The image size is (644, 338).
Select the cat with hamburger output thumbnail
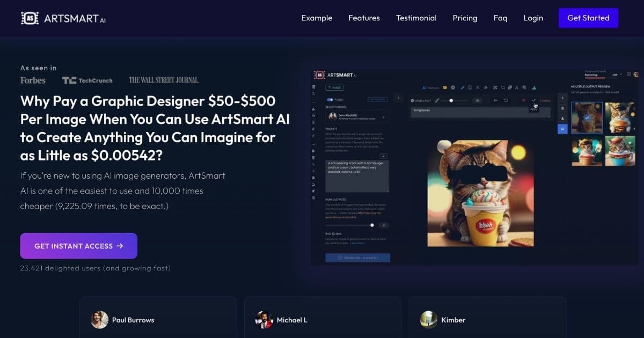620,117
